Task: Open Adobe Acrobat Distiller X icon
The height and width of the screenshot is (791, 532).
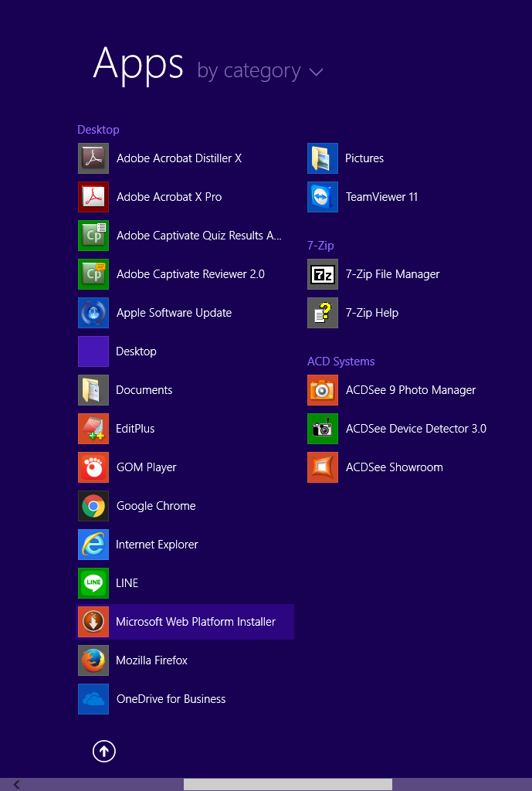Action: tap(93, 158)
